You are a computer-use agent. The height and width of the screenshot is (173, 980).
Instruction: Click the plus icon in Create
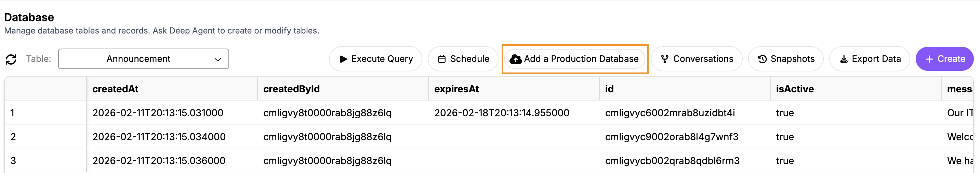point(929,59)
